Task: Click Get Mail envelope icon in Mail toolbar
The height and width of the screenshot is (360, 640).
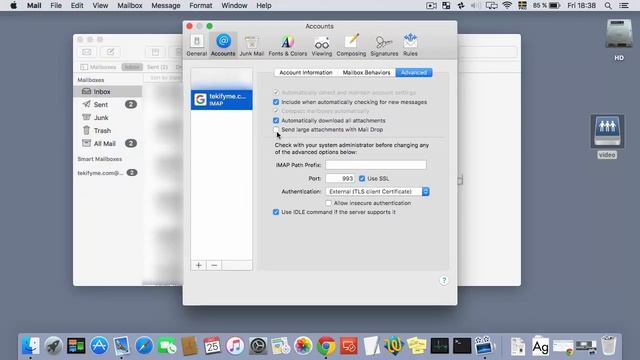Action: 87,52
